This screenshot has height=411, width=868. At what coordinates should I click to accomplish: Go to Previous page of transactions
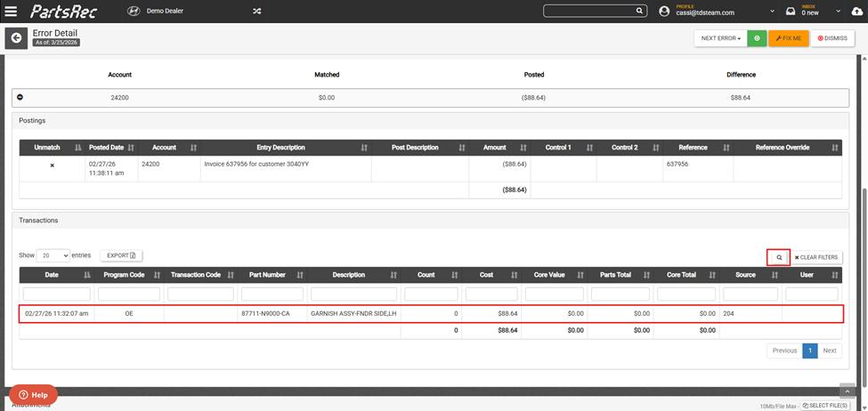click(784, 351)
